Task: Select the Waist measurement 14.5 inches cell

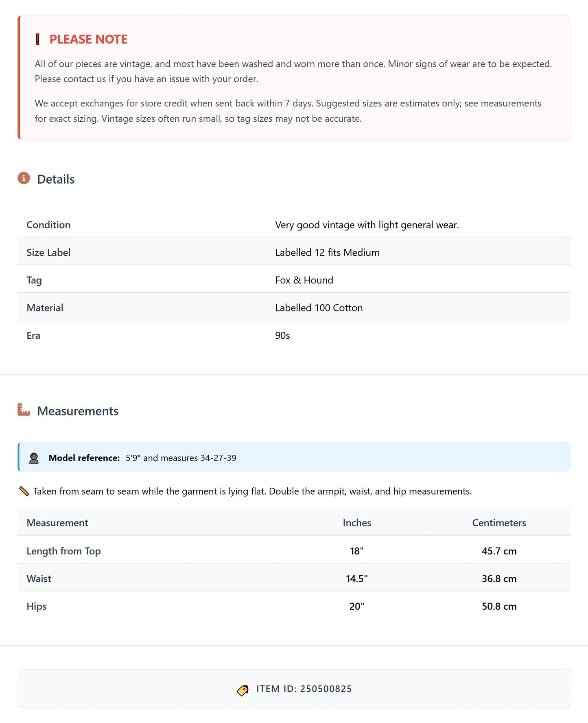Action: [357, 578]
